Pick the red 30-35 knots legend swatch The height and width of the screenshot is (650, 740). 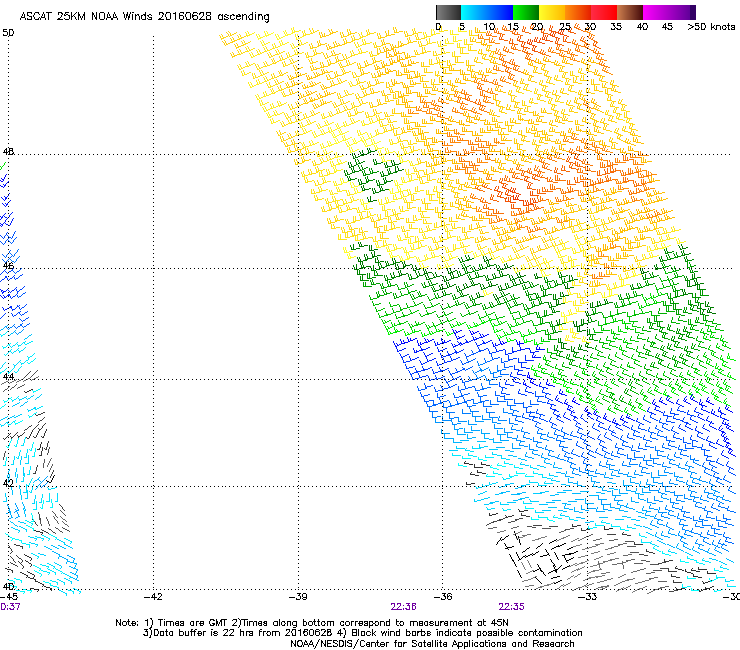click(604, 12)
